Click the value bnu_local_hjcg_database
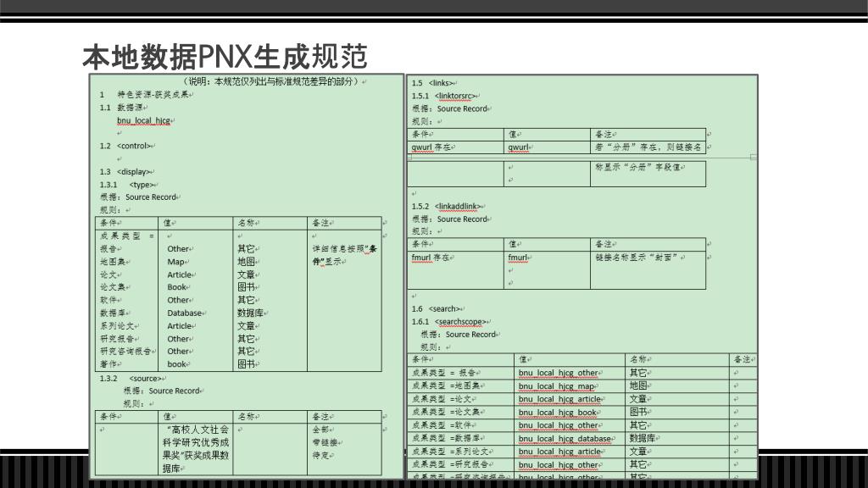868x488 pixels. click(x=565, y=438)
